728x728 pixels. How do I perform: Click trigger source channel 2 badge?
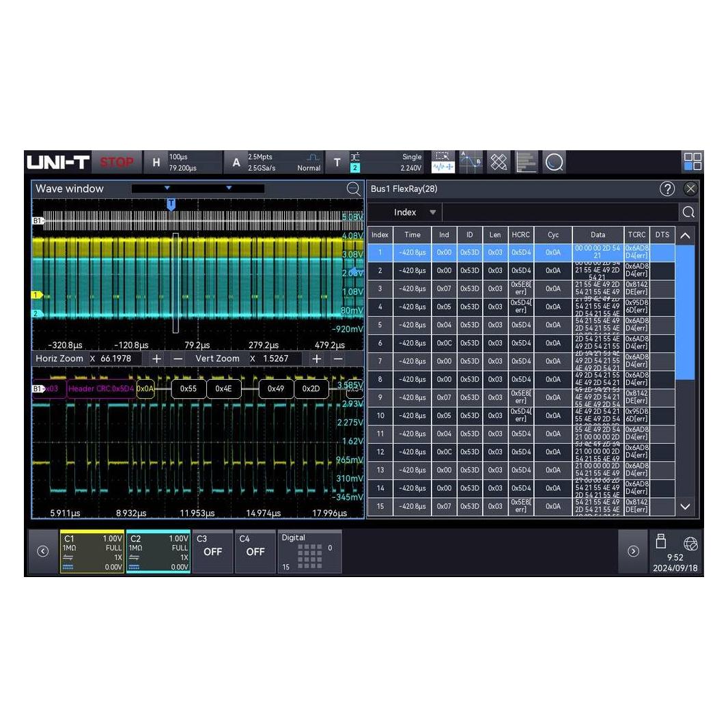coord(354,167)
